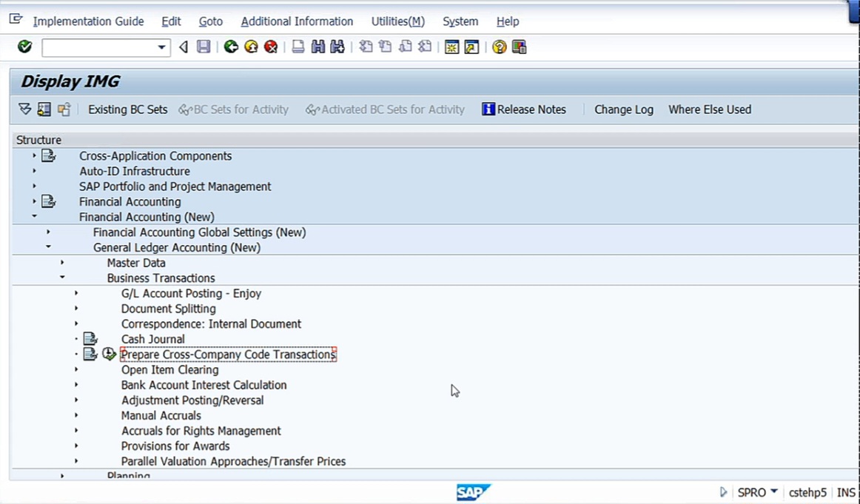Select the Open Item Clearing tree item
This screenshot has width=860, height=504.
170,369
